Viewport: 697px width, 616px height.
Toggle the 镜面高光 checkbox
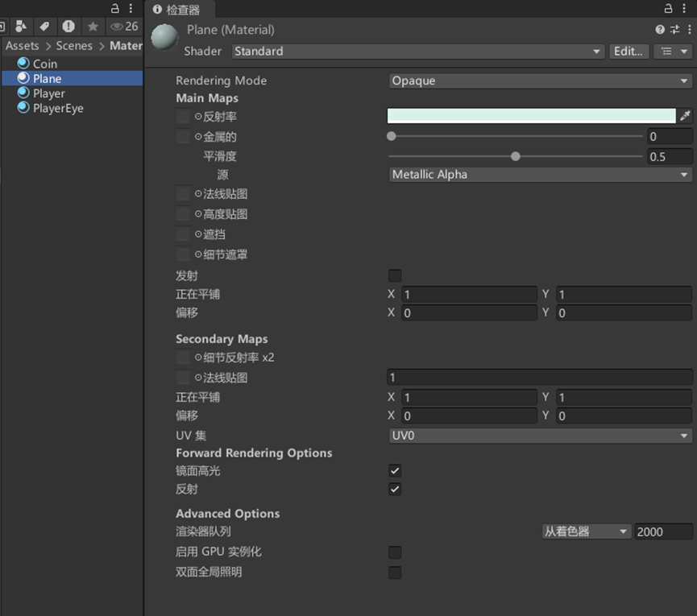[395, 470]
